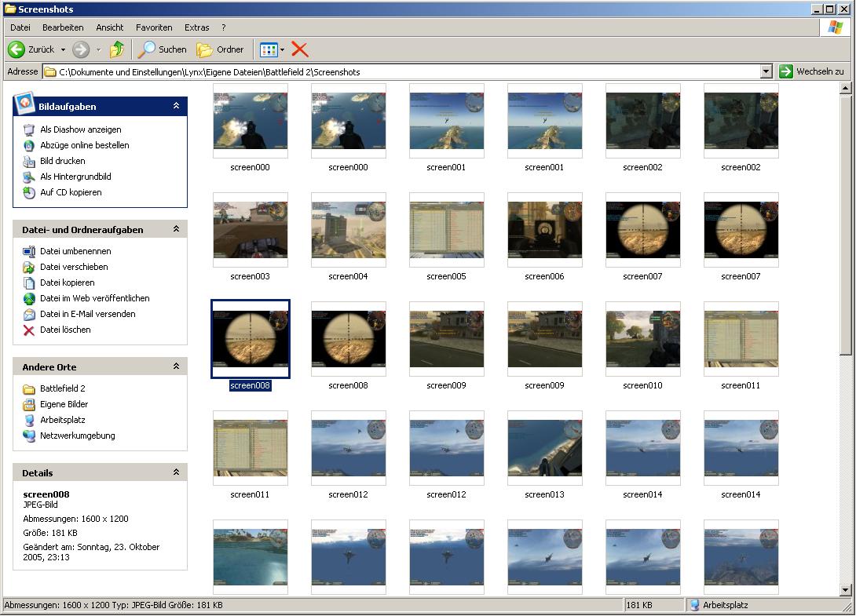The width and height of the screenshot is (856, 616).
Task: Select the screen003 thumbnail
Action: (x=250, y=230)
